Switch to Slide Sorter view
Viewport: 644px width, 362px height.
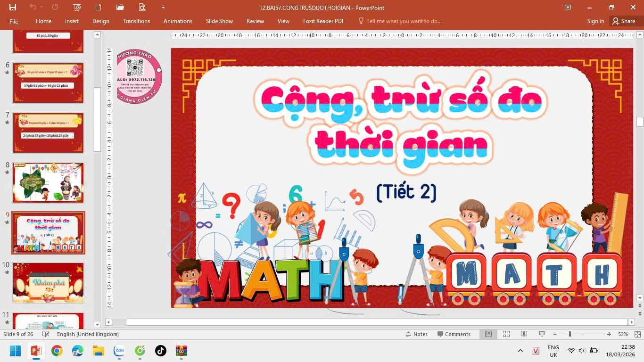click(506, 334)
